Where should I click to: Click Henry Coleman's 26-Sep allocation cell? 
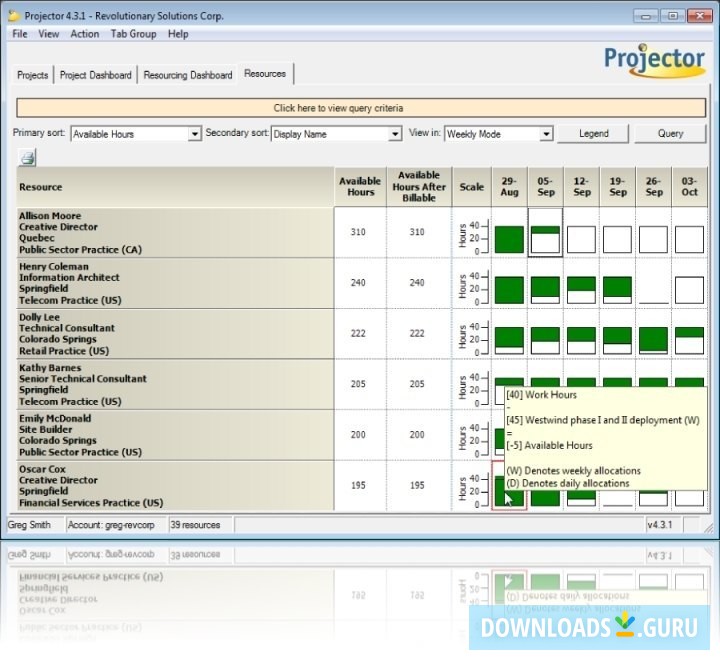coord(653,290)
